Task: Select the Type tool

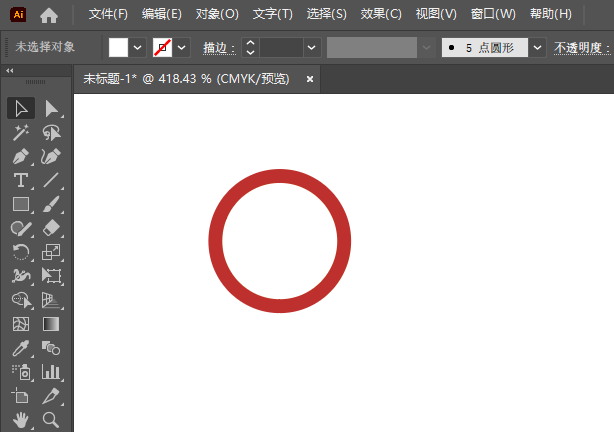Action: click(21, 181)
